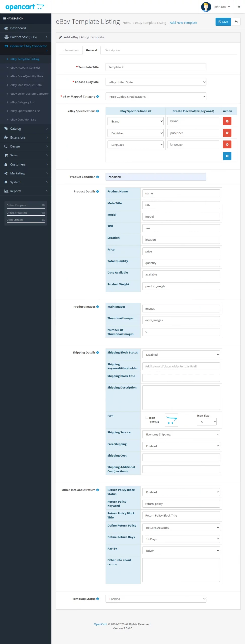Open eBay Account Connect sidebar link

[25, 68]
